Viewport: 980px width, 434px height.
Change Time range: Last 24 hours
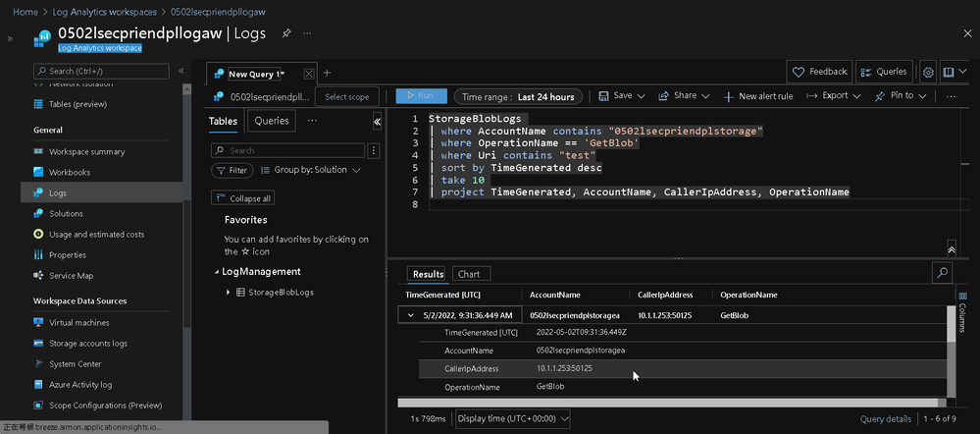click(518, 97)
